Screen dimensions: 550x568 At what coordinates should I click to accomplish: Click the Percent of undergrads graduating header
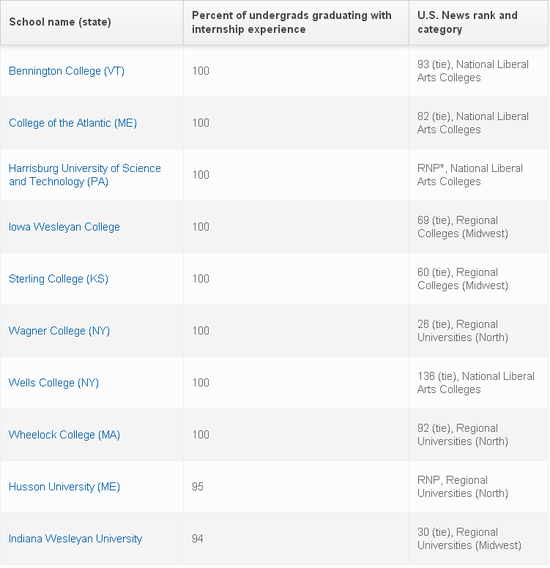[x=296, y=22]
